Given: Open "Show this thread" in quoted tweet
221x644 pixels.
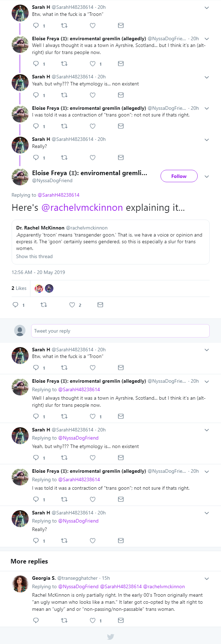Looking at the screenshot, I should [x=34, y=256].
